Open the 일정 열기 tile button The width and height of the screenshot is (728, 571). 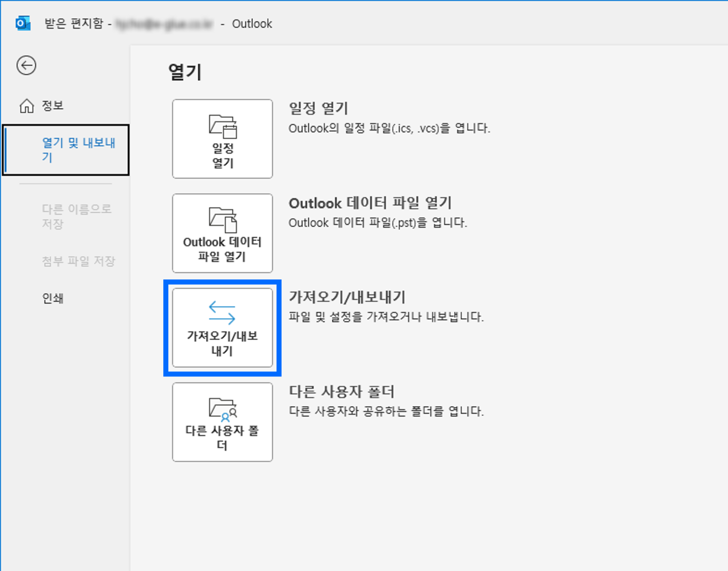coord(222,139)
